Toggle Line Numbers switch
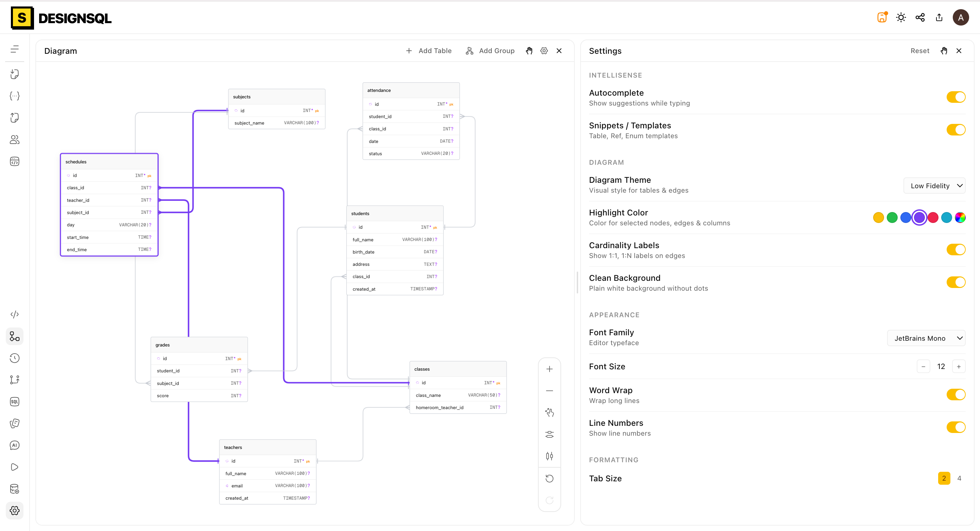This screenshot has width=980, height=531. pos(955,428)
